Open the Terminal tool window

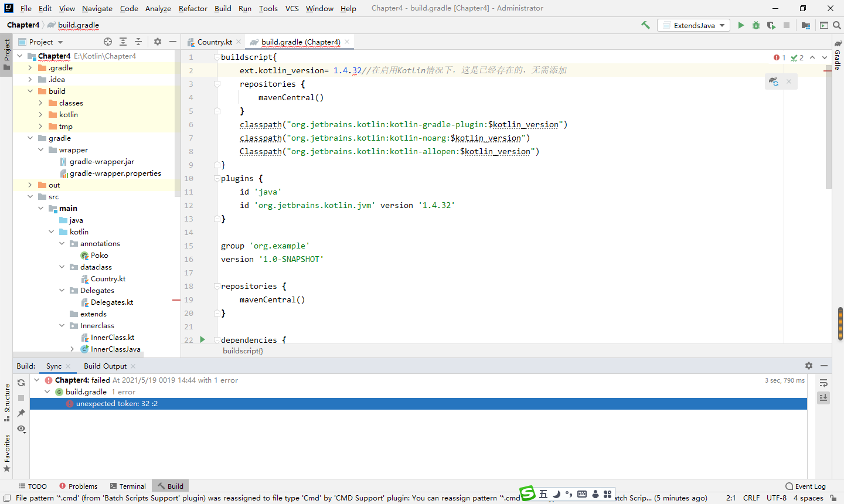(128, 486)
